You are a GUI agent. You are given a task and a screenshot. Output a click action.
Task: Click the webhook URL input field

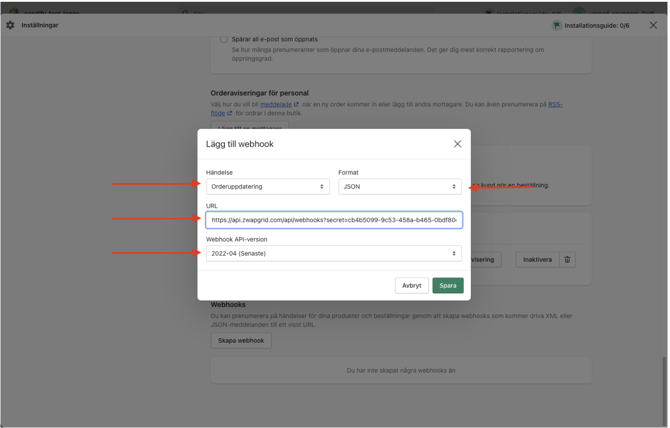click(x=333, y=220)
